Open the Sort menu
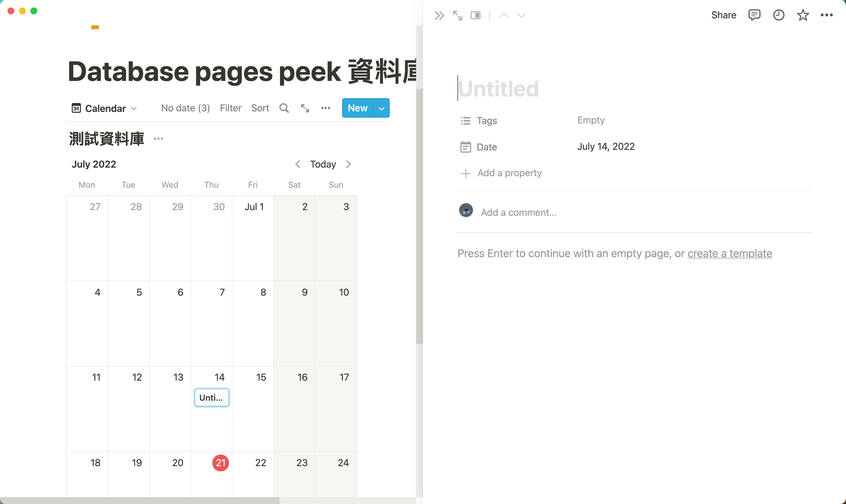The image size is (846, 504). click(260, 108)
